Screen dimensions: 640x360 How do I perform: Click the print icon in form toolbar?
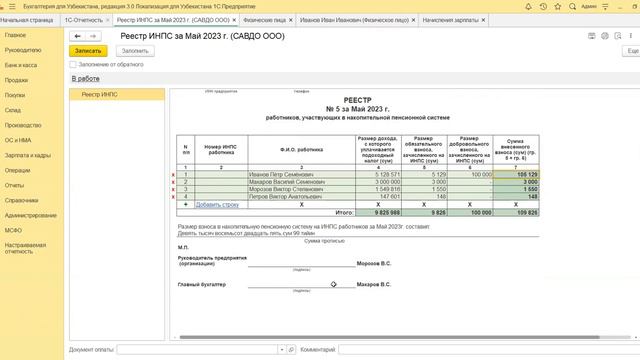pos(591,36)
